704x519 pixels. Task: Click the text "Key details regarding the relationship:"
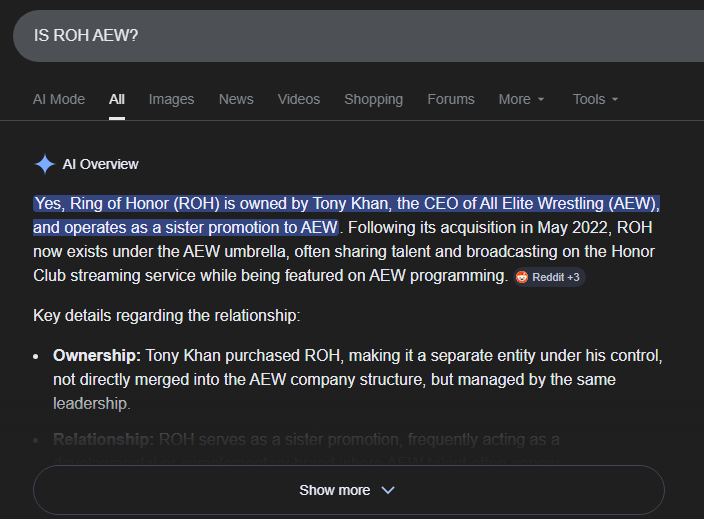[x=167, y=316]
